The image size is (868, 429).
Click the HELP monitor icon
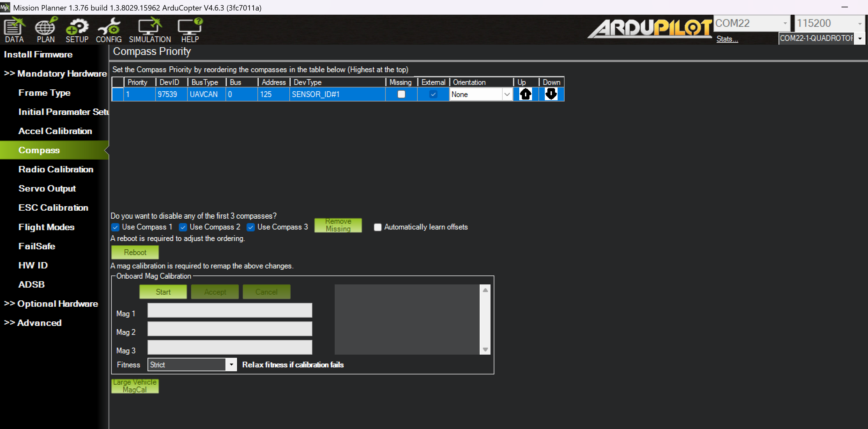(190, 30)
